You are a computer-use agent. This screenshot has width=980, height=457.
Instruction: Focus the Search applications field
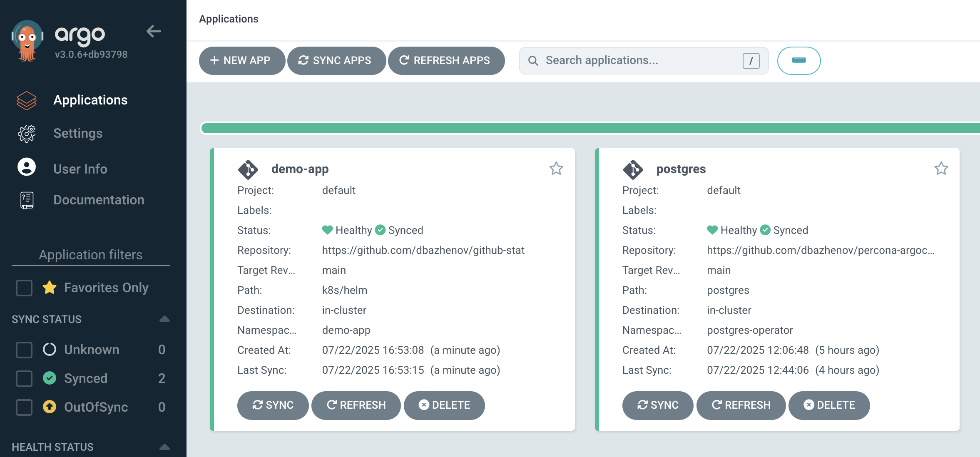(644, 61)
